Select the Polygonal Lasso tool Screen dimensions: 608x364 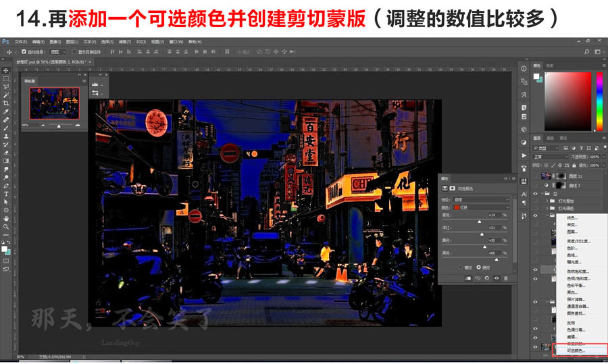pyautogui.click(x=6, y=87)
